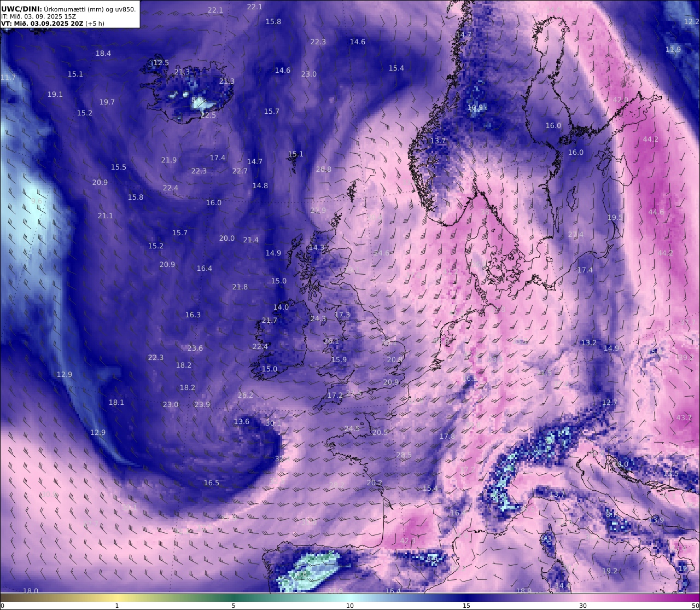Click the 17.2 value over southwest England
Viewport: 700px width, 610px height.
point(335,395)
